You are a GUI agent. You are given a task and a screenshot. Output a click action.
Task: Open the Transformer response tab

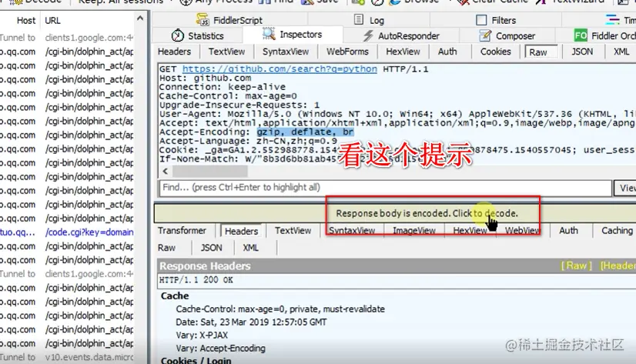click(182, 231)
